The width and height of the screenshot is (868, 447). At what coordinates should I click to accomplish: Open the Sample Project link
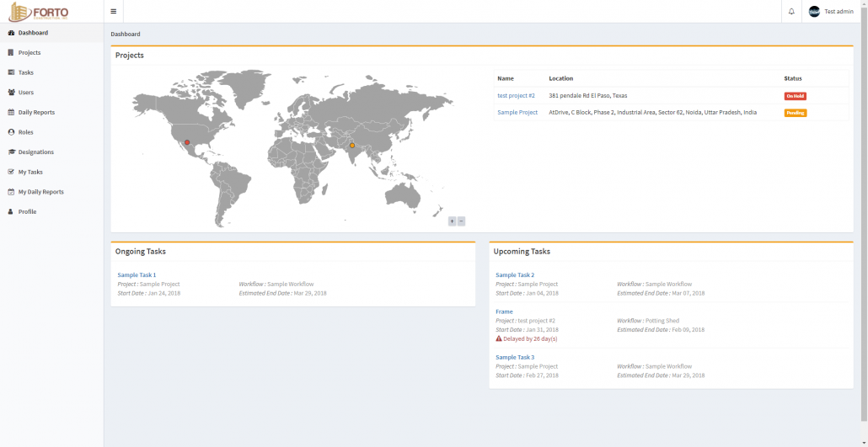click(x=517, y=112)
